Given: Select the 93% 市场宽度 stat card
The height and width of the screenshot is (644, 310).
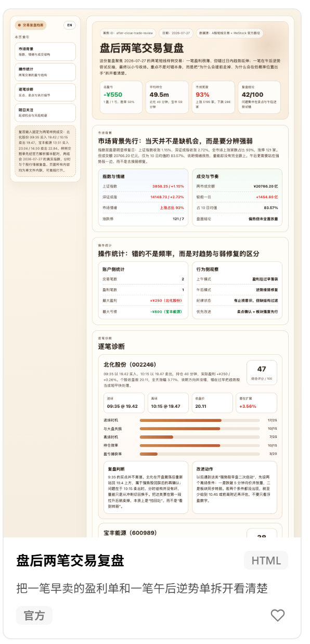Looking at the screenshot, I should tap(213, 97).
